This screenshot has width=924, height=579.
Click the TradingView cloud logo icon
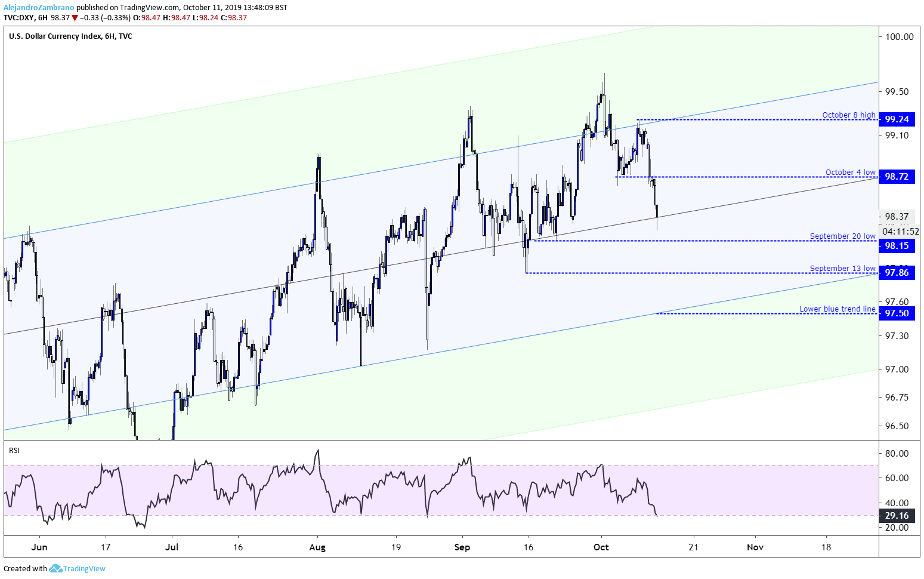point(55,568)
